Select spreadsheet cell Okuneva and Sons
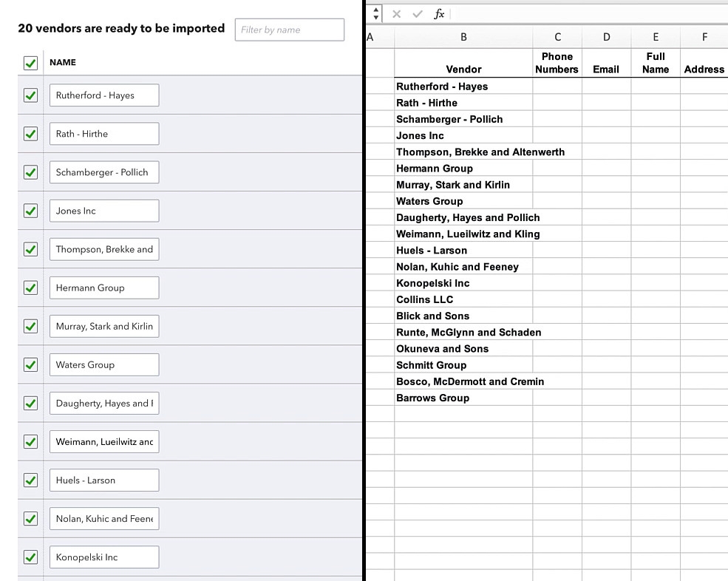The height and width of the screenshot is (581, 728). click(x=463, y=349)
